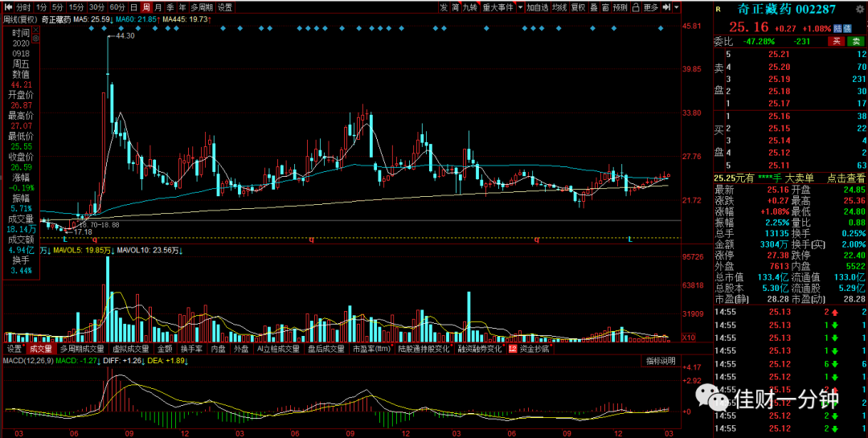The height and width of the screenshot is (438, 868).
Task: Click the green 卖 sell icon
Action: [856, 41]
